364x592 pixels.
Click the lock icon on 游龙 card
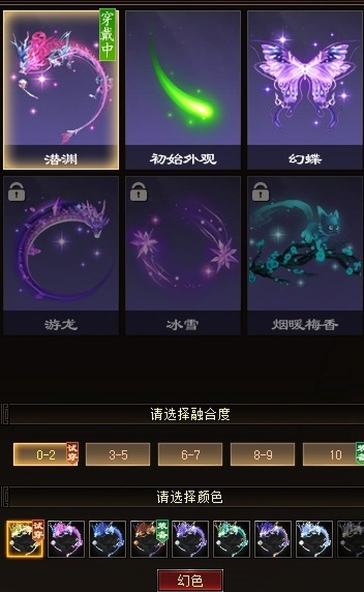coord(16,192)
